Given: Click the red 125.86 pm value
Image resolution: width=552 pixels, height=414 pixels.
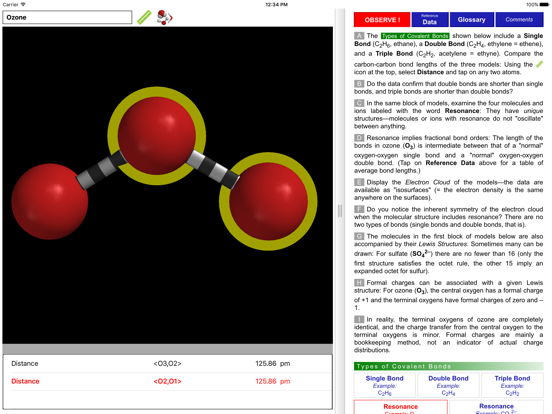Looking at the screenshot, I should tap(273, 381).
